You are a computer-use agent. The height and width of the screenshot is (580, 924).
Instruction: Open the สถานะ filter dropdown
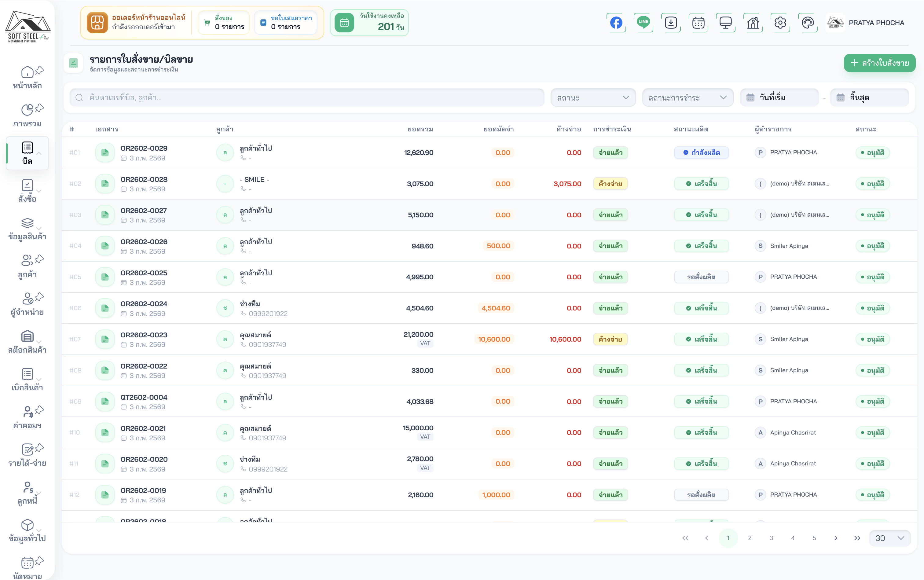pyautogui.click(x=593, y=98)
